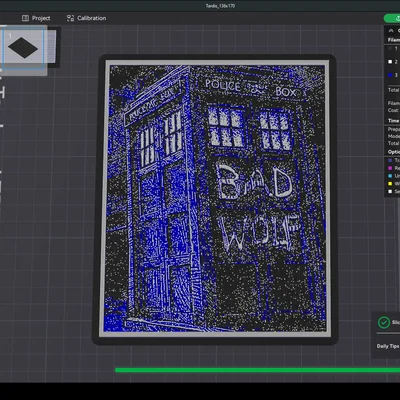The width and height of the screenshot is (400, 400).
Task: Click the Daily Tips label
Action: [x=388, y=346]
